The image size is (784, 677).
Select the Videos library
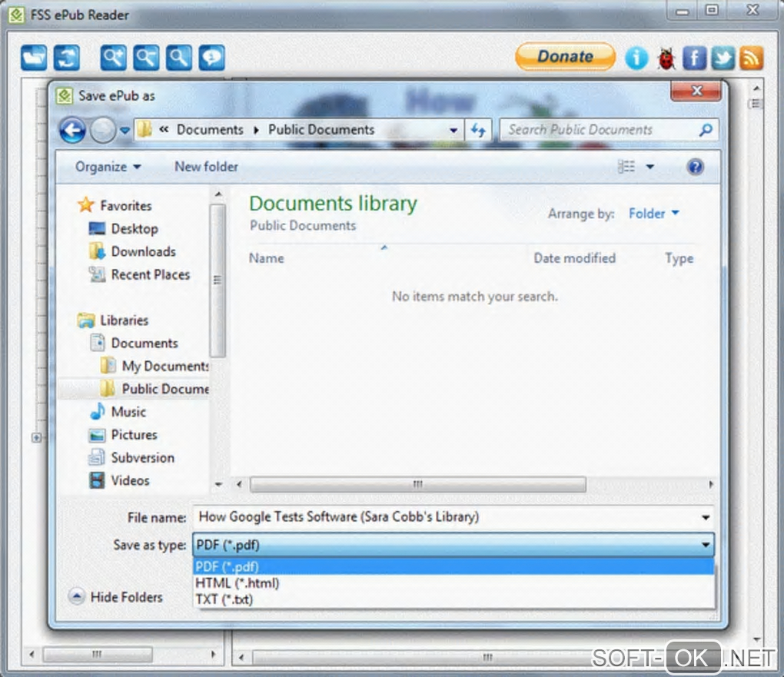(x=129, y=481)
